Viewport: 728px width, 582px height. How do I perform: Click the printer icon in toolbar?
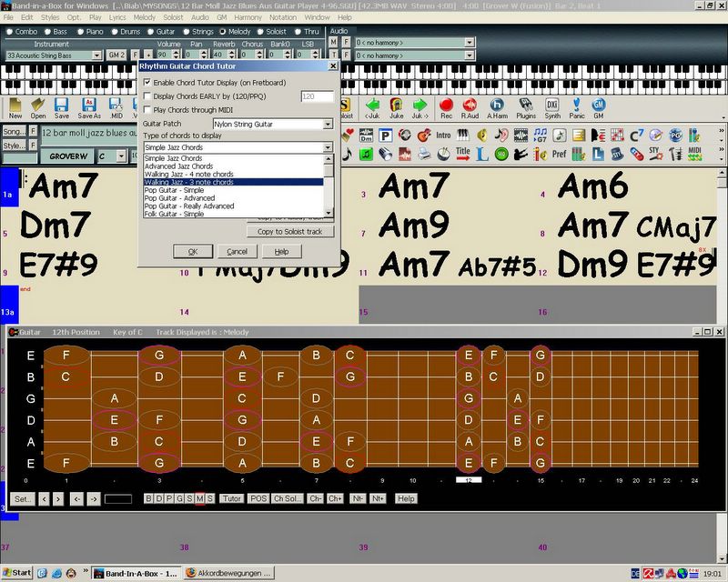424,154
